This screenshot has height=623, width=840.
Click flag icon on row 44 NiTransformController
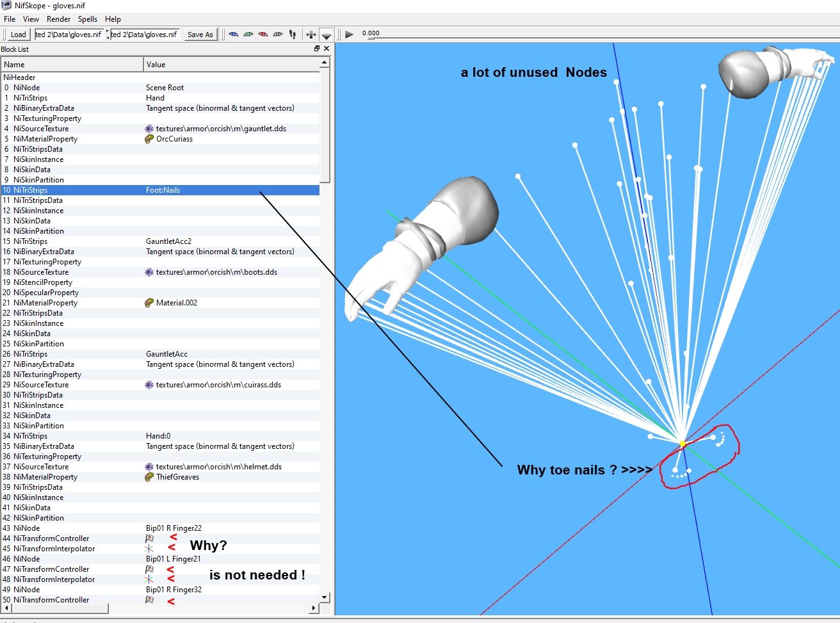point(149,538)
